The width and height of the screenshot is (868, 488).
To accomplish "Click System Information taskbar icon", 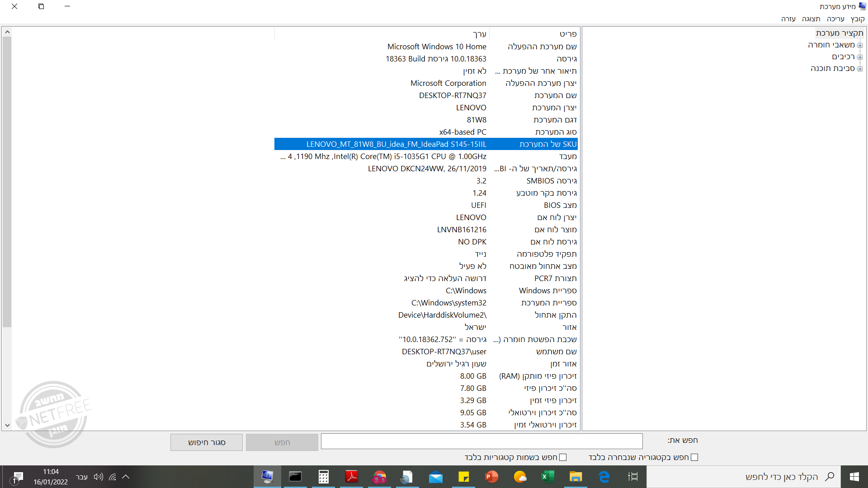I will pos(267,477).
